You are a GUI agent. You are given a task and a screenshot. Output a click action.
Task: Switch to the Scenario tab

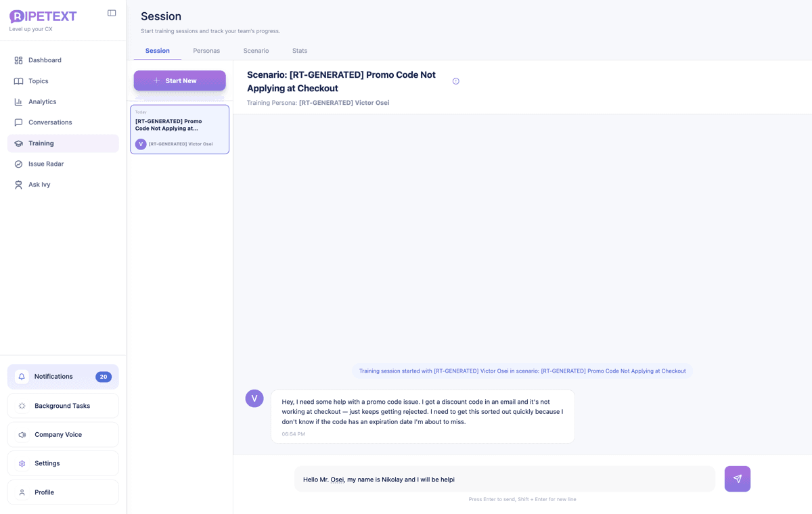tap(256, 50)
